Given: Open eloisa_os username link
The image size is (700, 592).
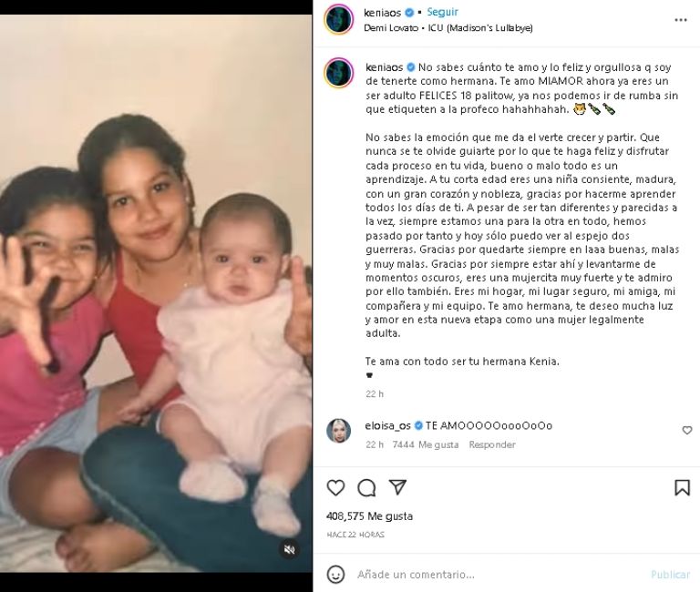Looking at the screenshot, I should [387, 425].
